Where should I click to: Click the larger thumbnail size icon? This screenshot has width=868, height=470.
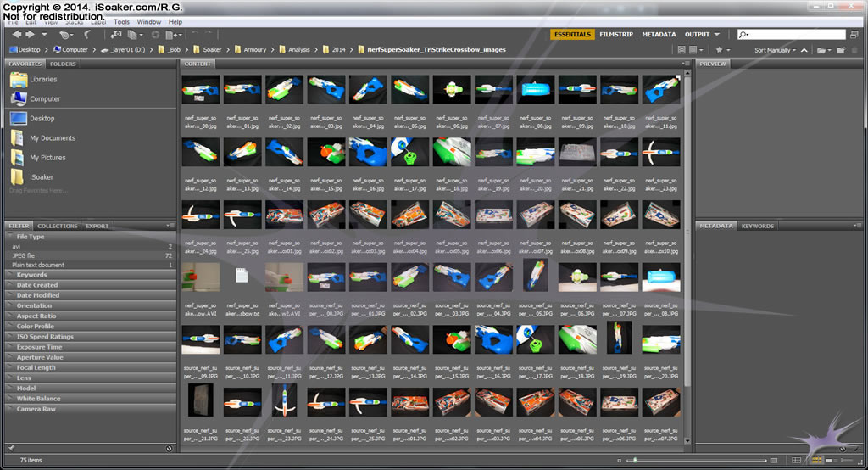(774, 460)
